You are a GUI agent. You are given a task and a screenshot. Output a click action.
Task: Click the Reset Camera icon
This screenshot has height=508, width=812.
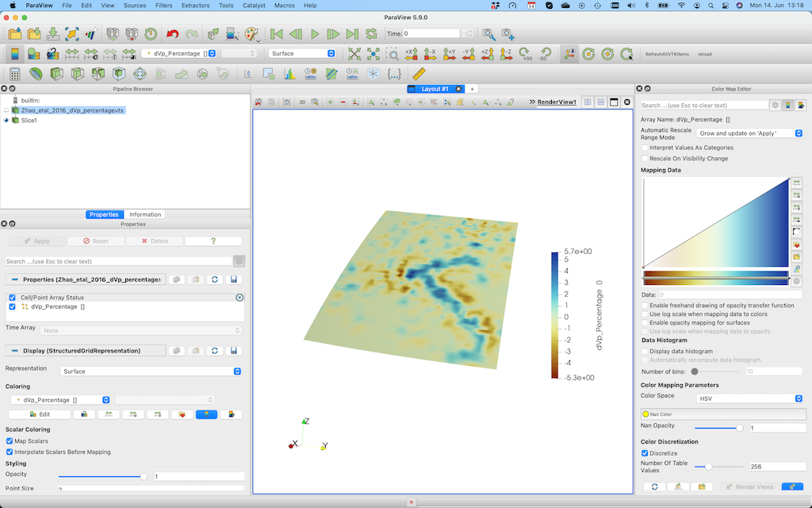tap(354, 54)
